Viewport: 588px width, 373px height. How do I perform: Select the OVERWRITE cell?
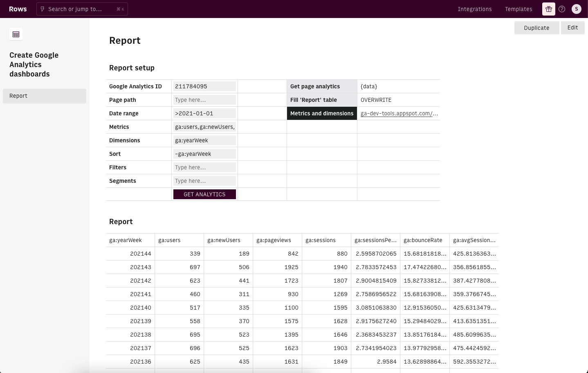[399, 100]
